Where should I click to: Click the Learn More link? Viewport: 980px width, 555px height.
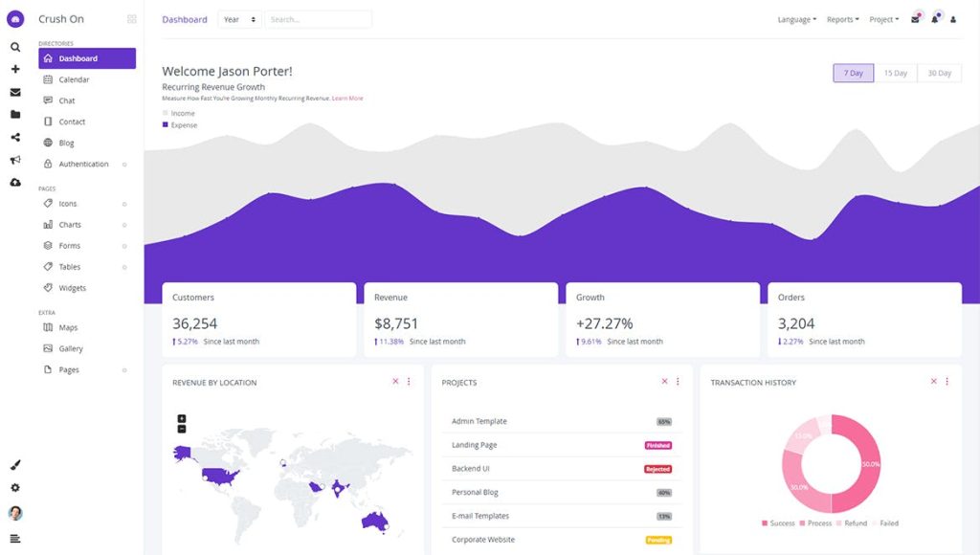pos(347,98)
